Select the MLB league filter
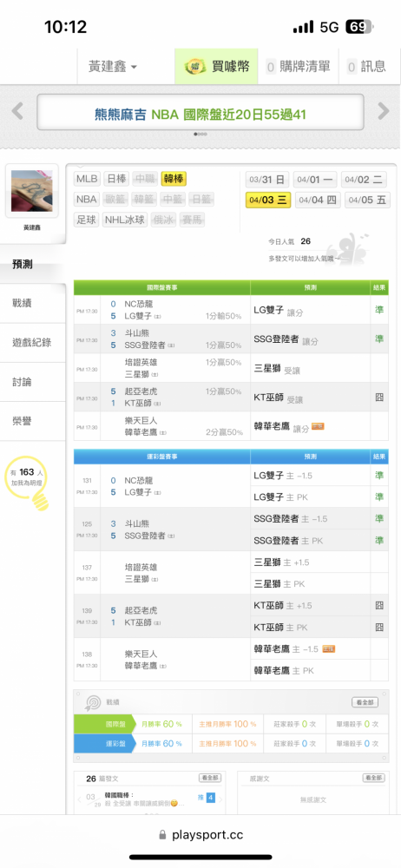Viewport: 401px width, 868px height. coord(87,179)
